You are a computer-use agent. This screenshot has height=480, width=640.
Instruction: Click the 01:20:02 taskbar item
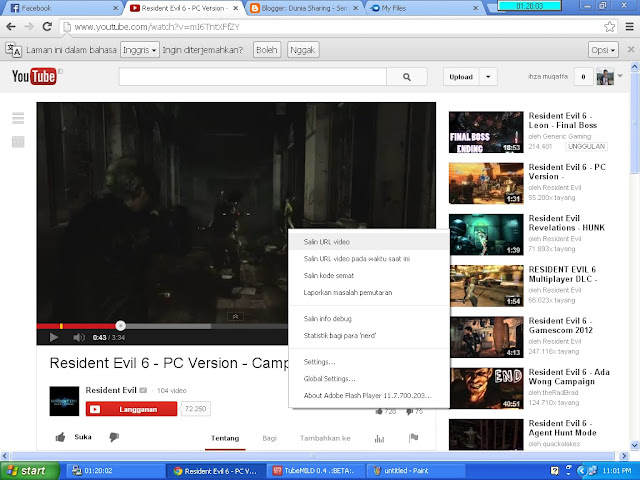(x=114, y=471)
